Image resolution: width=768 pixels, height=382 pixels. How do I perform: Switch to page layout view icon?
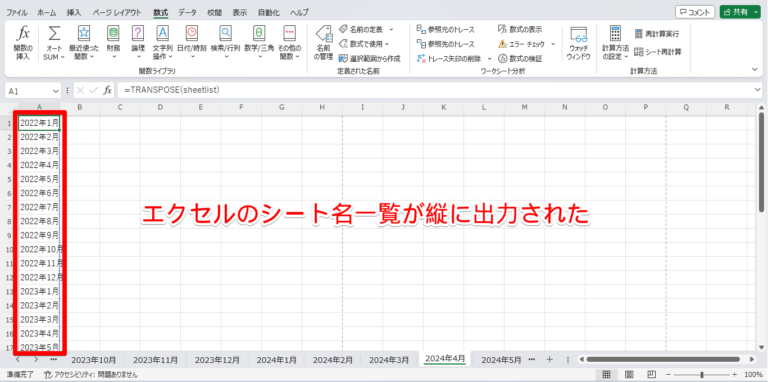click(x=629, y=375)
